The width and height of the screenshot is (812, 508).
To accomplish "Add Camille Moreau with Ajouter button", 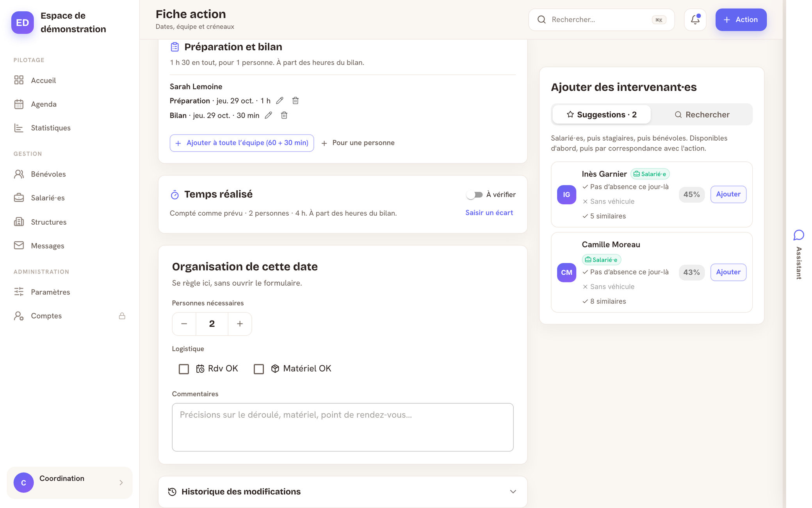I will (728, 272).
